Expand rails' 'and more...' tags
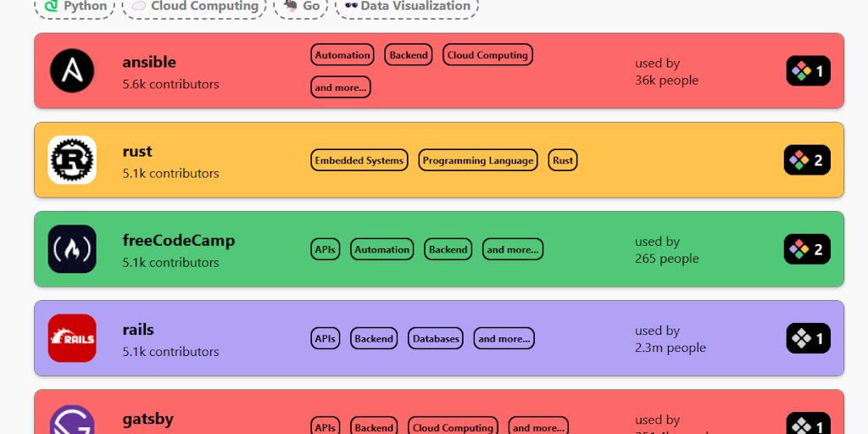The image size is (868, 434). point(504,339)
